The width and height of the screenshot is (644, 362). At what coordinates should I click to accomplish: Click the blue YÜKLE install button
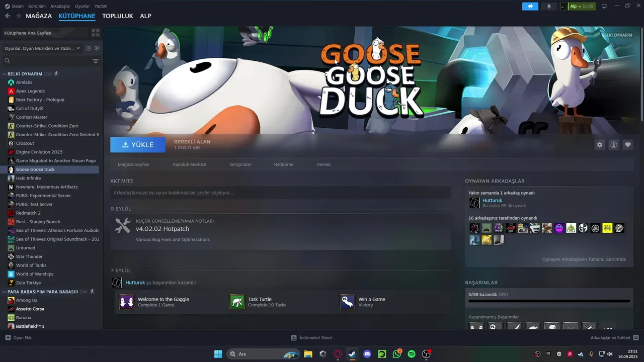(x=138, y=145)
